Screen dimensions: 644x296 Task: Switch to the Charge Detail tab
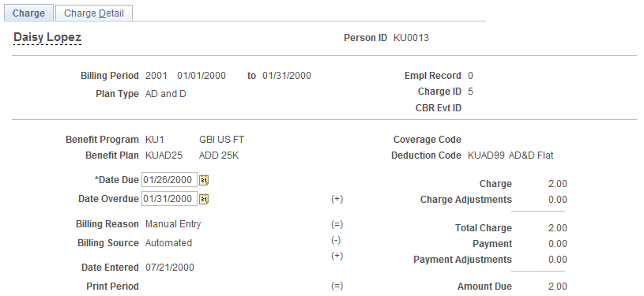point(94,13)
